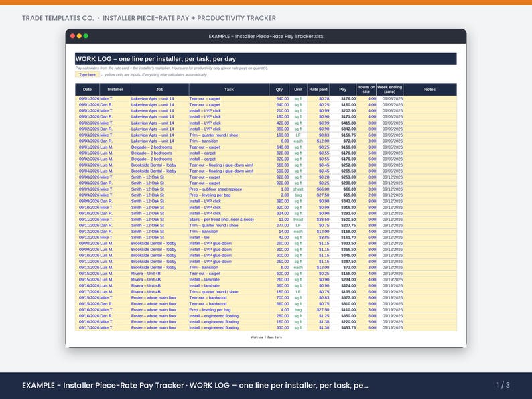Click the rate paid value '$38.50'

click(323, 220)
